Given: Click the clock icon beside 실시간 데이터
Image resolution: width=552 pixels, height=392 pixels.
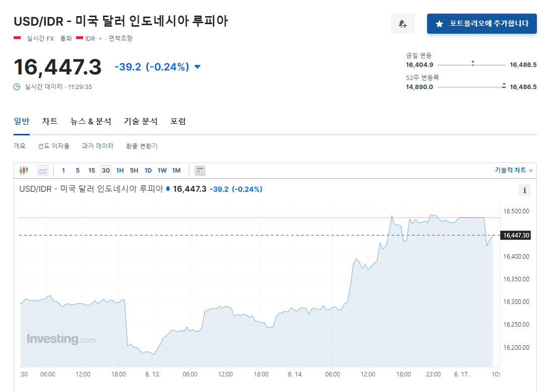Looking at the screenshot, I should coord(17,87).
